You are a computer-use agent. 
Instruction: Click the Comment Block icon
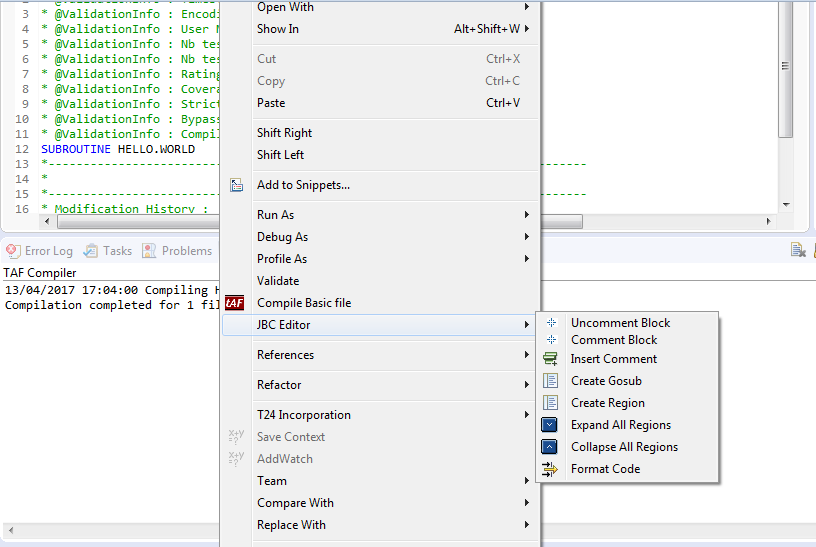[x=551, y=340]
